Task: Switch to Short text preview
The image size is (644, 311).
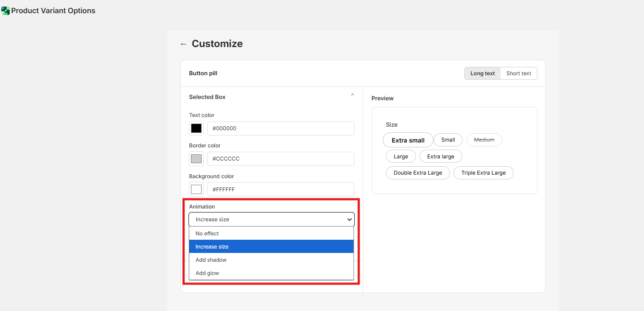Action: 519,73
